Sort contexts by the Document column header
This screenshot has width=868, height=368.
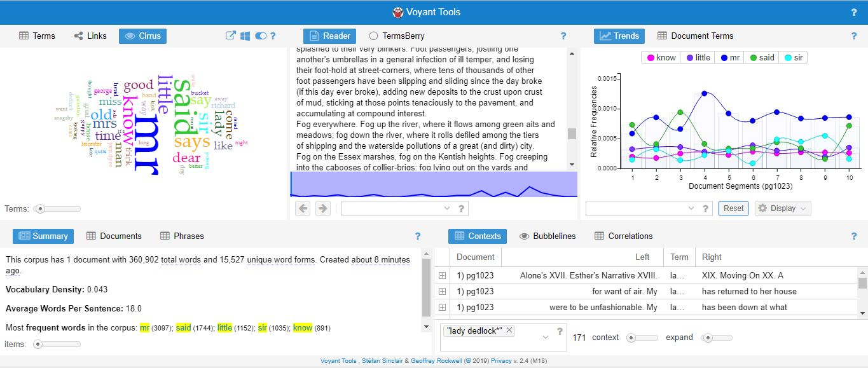pos(476,257)
